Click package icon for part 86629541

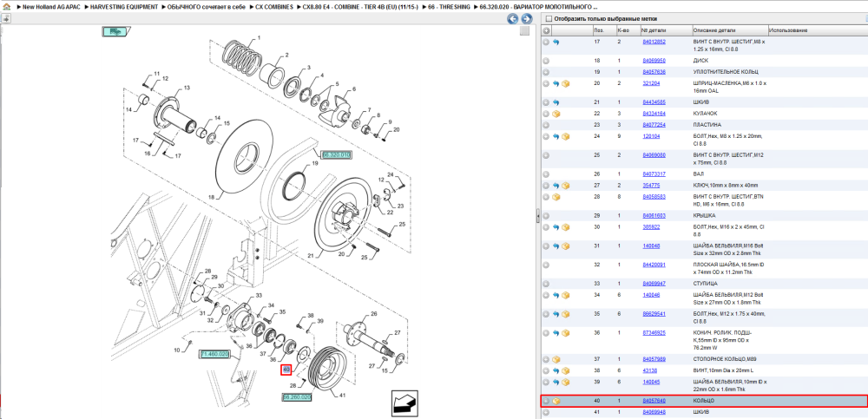tap(566, 314)
